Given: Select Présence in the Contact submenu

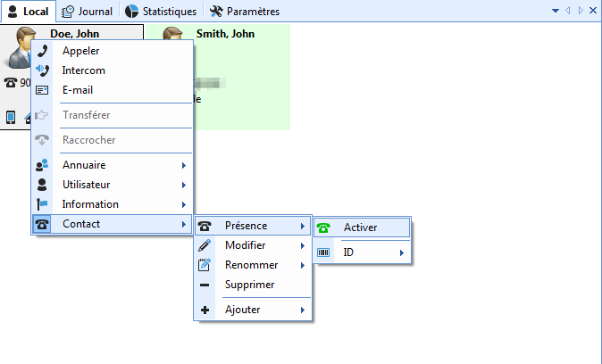Looking at the screenshot, I should (246, 226).
